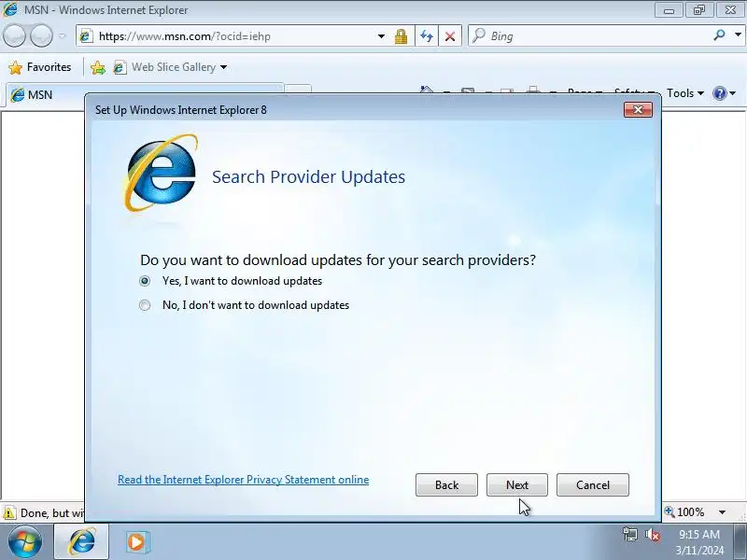This screenshot has height=560, width=747.
Task: Click the page icon in address bar
Action: [86, 36]
